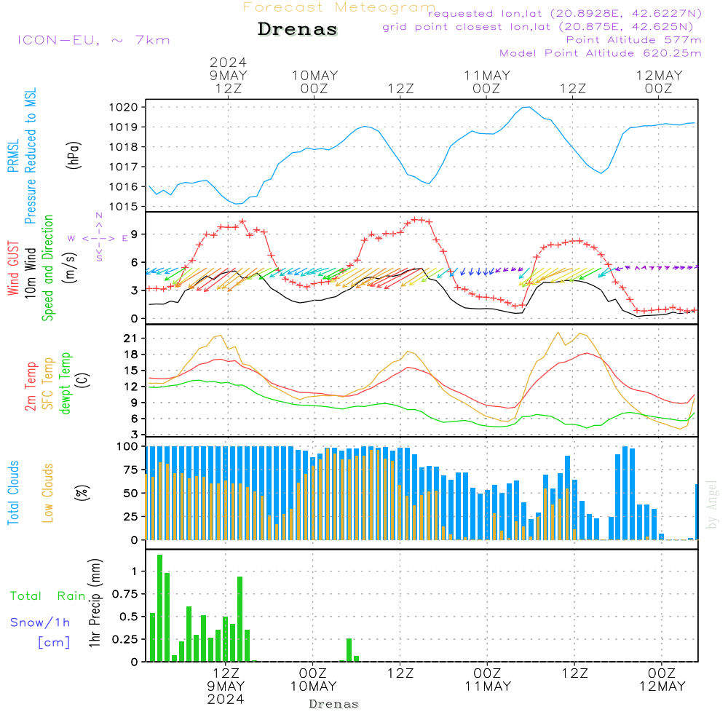
Task: Select the '(hPa)' unit label
Action: coord(74,155)
